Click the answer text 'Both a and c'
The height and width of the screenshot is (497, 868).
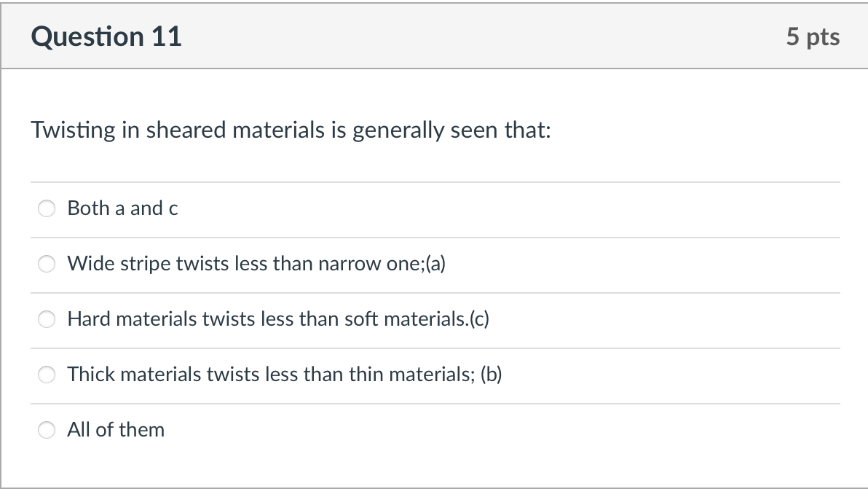122,208
